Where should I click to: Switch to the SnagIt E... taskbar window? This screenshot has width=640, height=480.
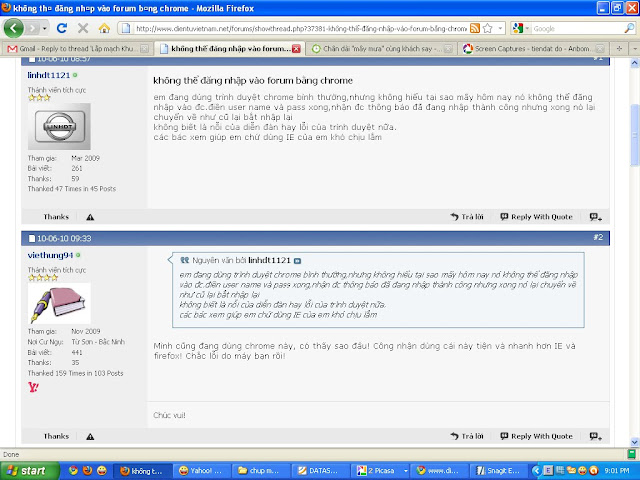498,471
